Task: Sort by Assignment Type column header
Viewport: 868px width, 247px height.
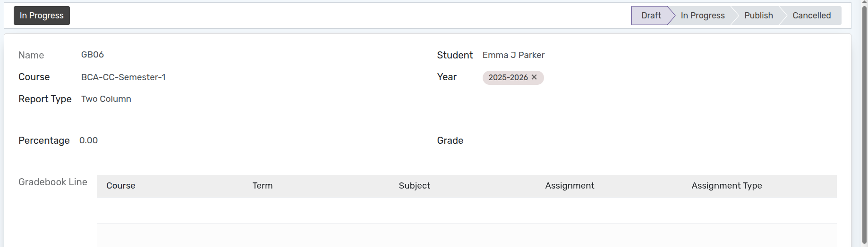Action: (726, 186)
